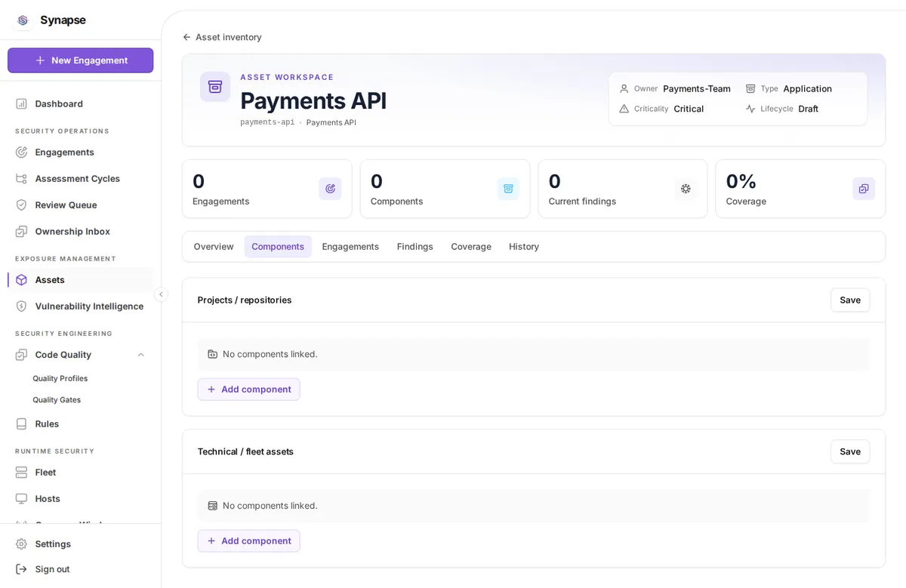Click the server icon in Technical empty state
The height and width of the screenshot is (588, 906).
pos(213,506)
